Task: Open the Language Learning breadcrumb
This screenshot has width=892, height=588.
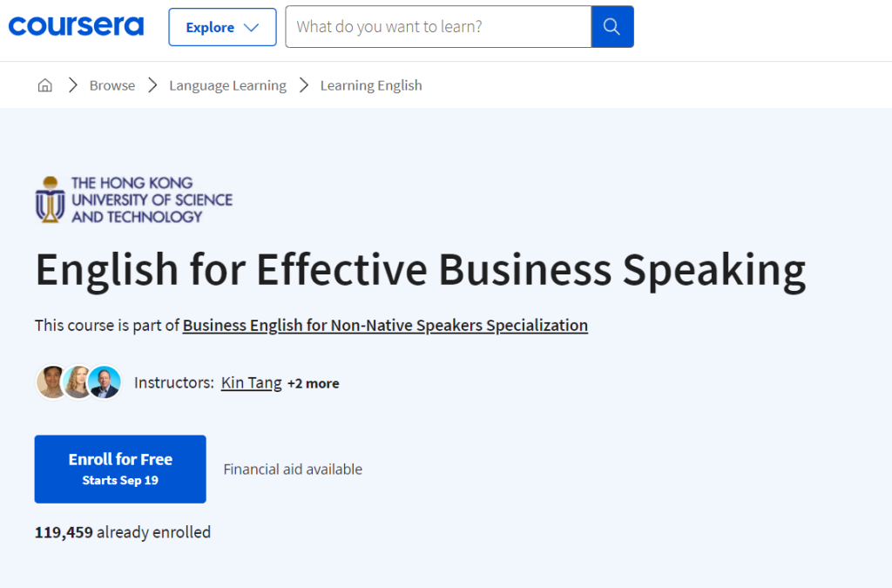Action: pos(227,85)
